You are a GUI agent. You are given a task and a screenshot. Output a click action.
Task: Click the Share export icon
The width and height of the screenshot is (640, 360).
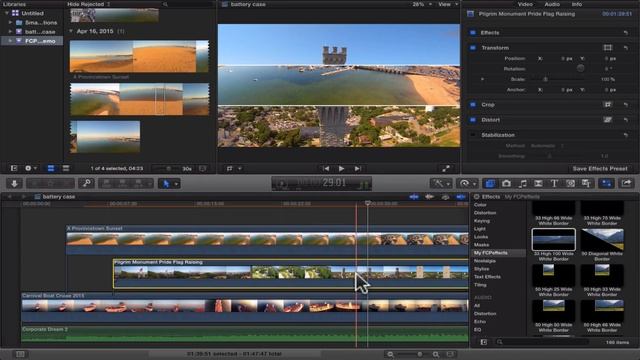tap(627, 184)
